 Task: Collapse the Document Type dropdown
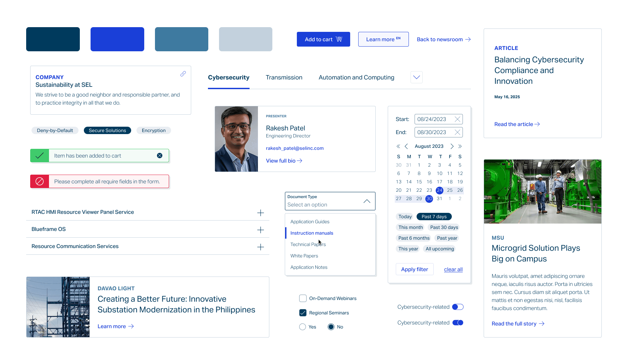pyautogui.click(x=367, y=201)
